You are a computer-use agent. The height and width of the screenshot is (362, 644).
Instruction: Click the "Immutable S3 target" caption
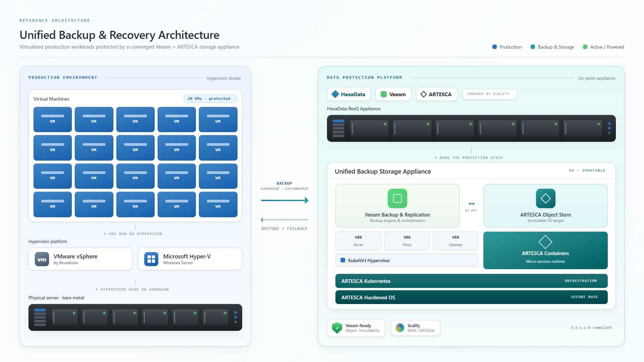pyautogui.click(x=546, y=221)
